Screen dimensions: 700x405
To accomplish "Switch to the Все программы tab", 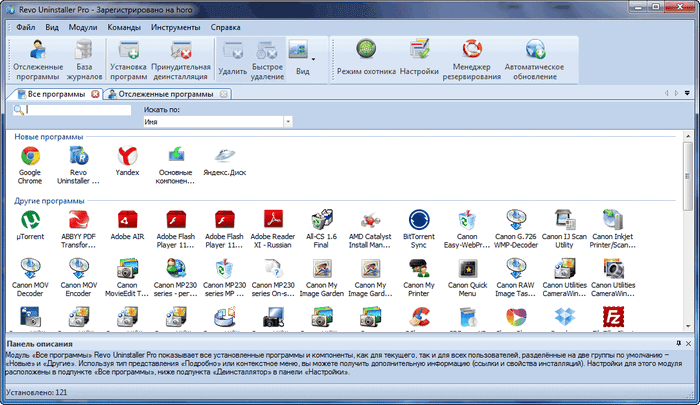I will point(56,94).
